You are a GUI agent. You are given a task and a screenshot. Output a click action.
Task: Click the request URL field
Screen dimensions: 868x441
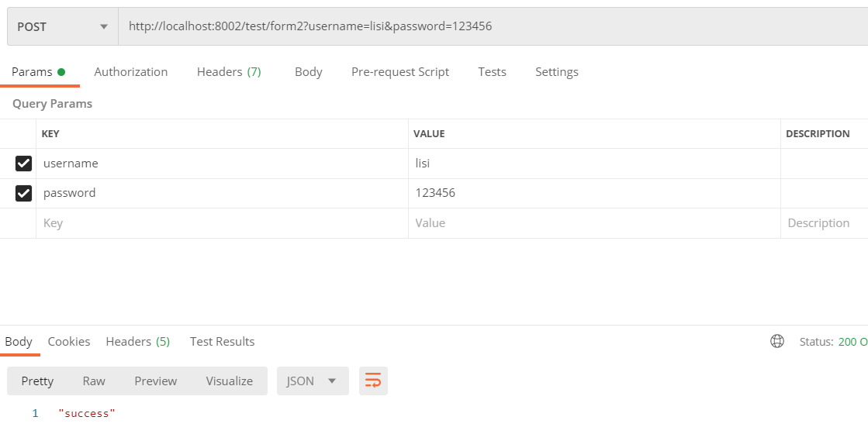click(x=493, y=26)
